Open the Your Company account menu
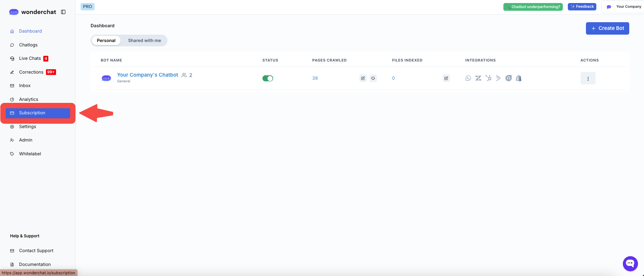This screenshot has width=644, height=276. (624, 7)
